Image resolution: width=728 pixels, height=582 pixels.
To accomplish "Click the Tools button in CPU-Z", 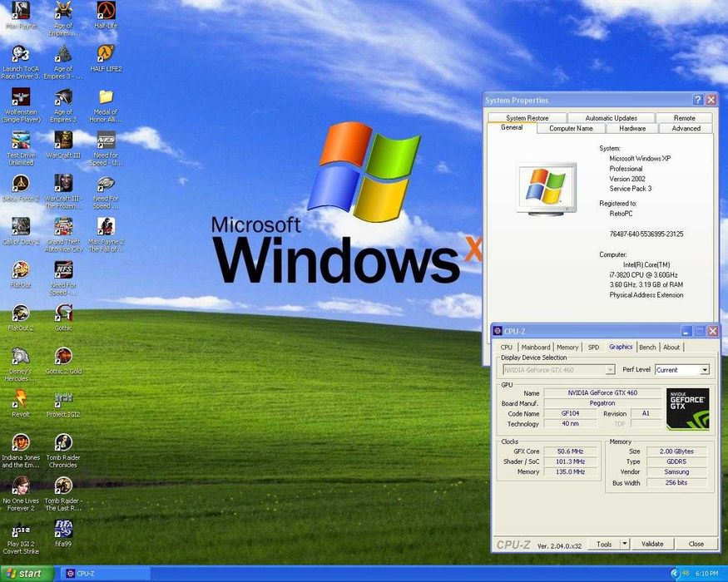I will click(x=604, y=544).
